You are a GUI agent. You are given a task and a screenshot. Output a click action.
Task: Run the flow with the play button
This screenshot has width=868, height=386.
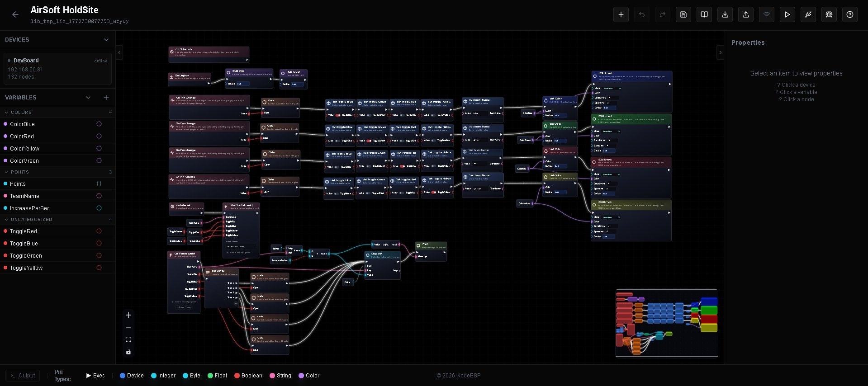tap(787, 14)
